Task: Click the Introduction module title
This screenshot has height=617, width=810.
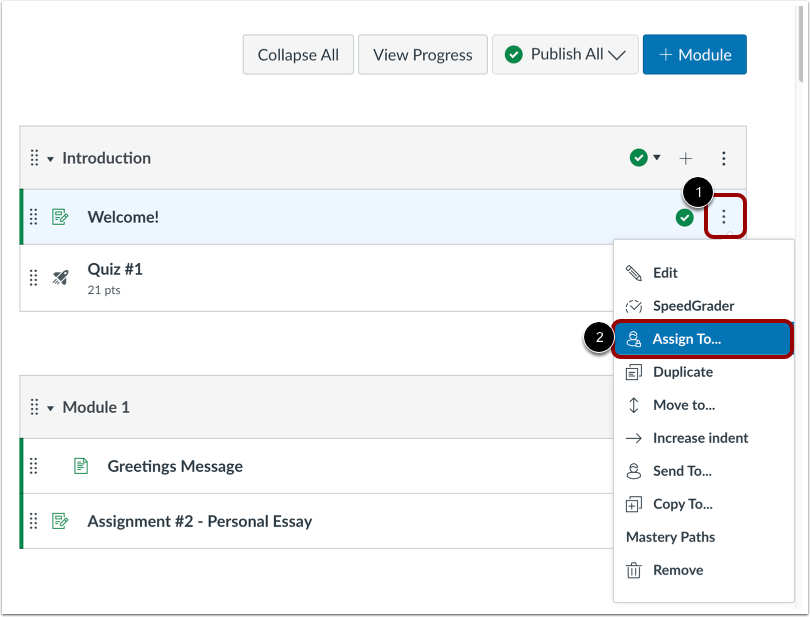Action: tap(106, 158)
